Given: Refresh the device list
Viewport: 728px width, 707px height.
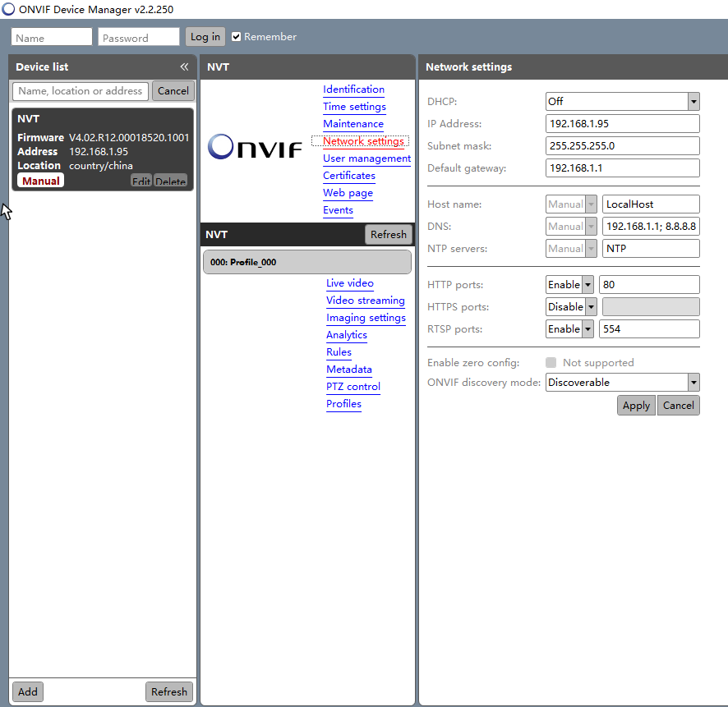Looking at the screenshot, I should coord(168,691).
